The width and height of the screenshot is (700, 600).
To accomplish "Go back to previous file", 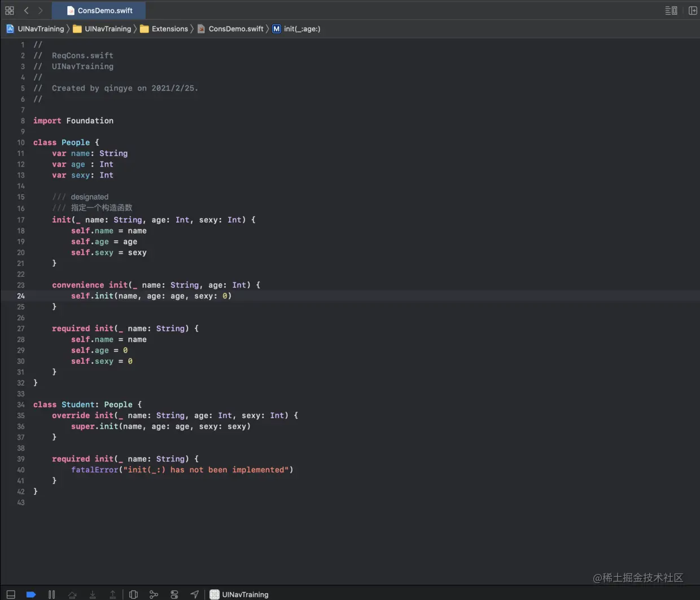I will 26,10.
